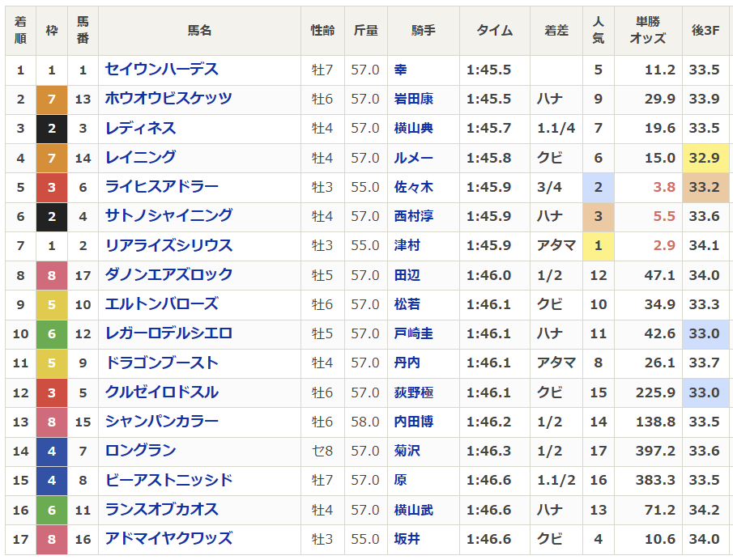Open jockey link 田辺

(x=407, y=274)
